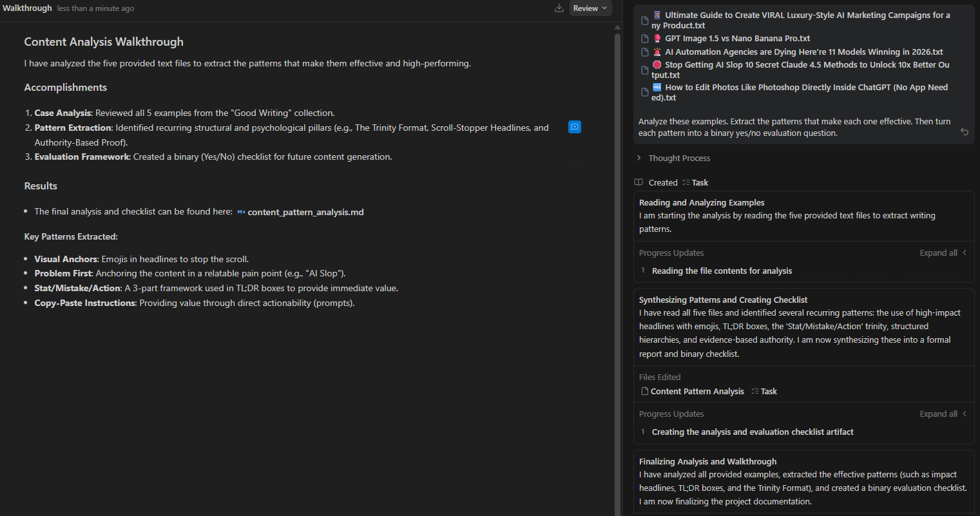This screenshot has width=980, height=516.
Task: Click the Content Analysis Walkthrough heading
Action: (x=104, y=42)
